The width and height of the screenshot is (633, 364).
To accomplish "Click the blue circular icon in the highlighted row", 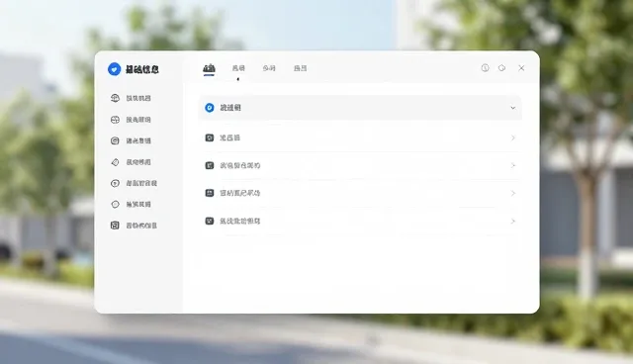I will tap(209, 108).
